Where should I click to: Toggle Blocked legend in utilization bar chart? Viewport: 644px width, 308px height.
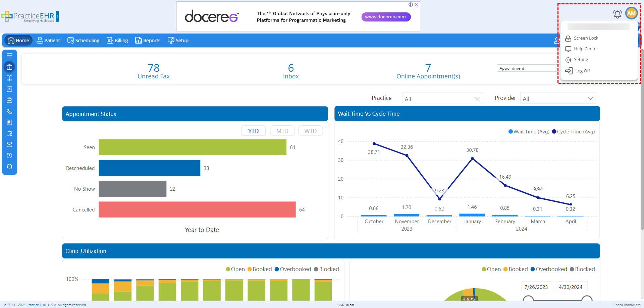[x=326, y=269]
